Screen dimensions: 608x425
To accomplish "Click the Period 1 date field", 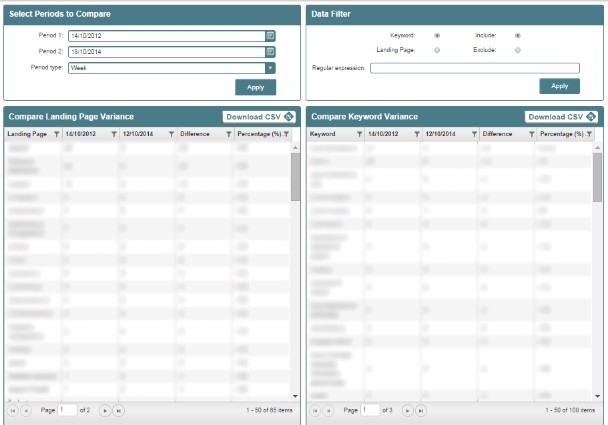I will coord(167,36).
